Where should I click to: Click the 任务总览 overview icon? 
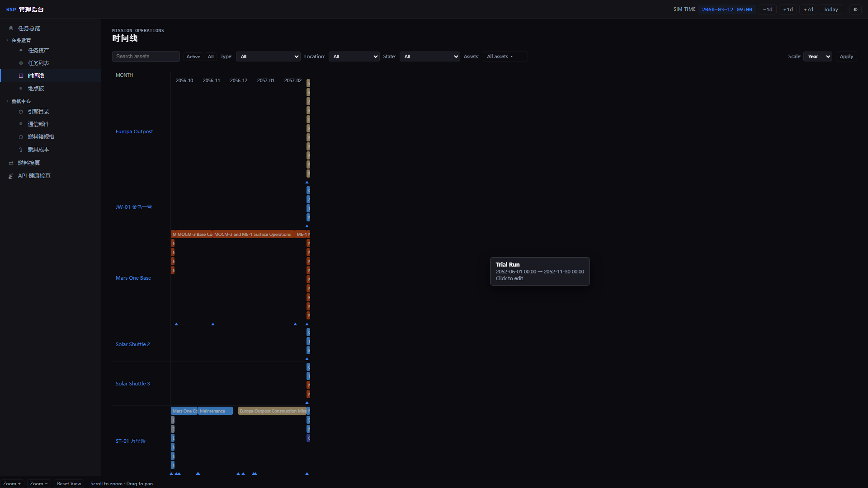11,28
